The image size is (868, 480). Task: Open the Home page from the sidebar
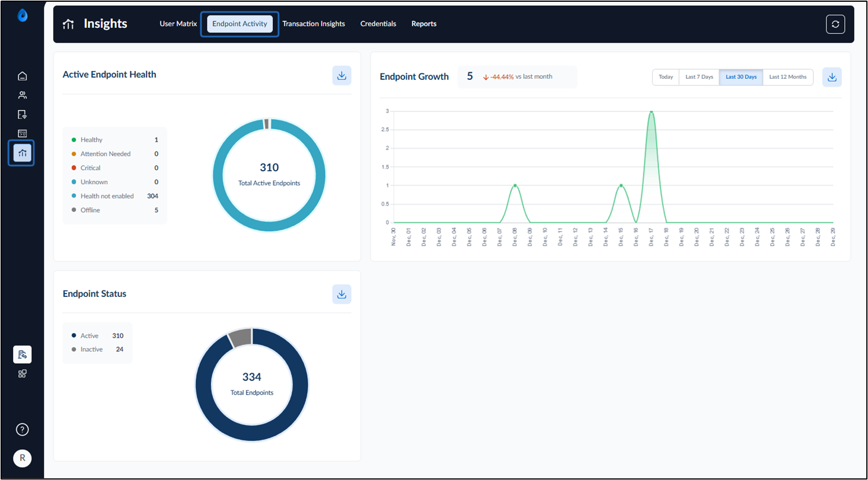(23, 76)
